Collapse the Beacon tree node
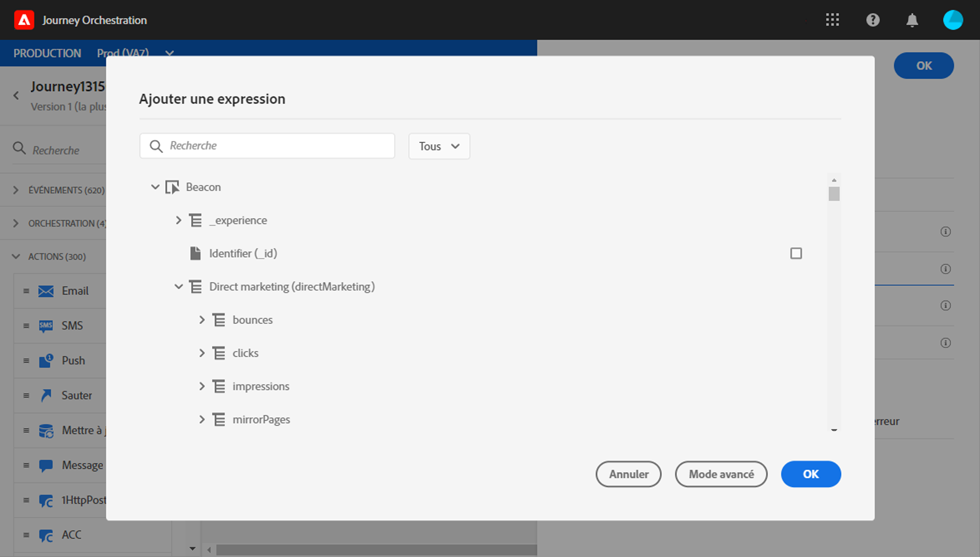980x557 pixels. click(x=155, y=187)
